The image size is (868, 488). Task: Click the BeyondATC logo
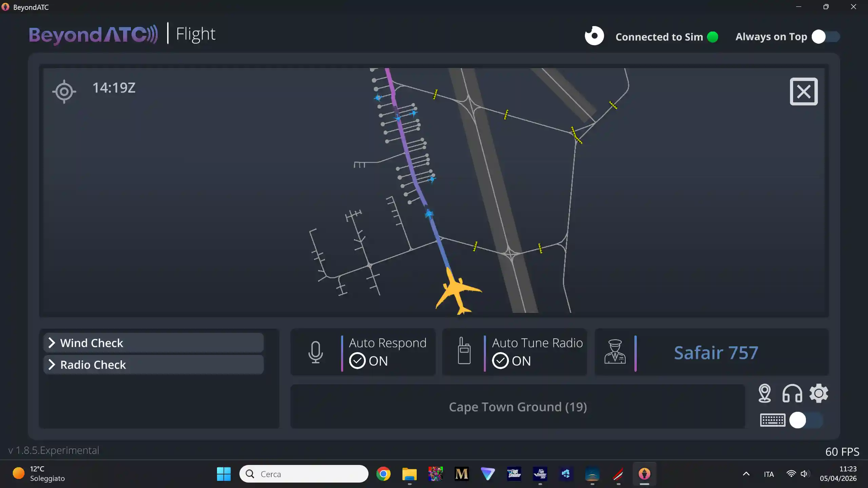click(94, 34)
